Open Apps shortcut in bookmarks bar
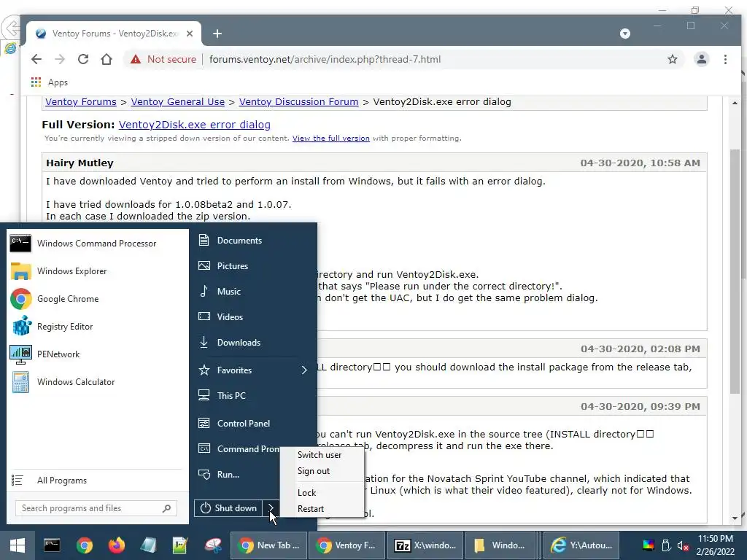Viewport: 747px width, 560px height. (x=50, y=82)
